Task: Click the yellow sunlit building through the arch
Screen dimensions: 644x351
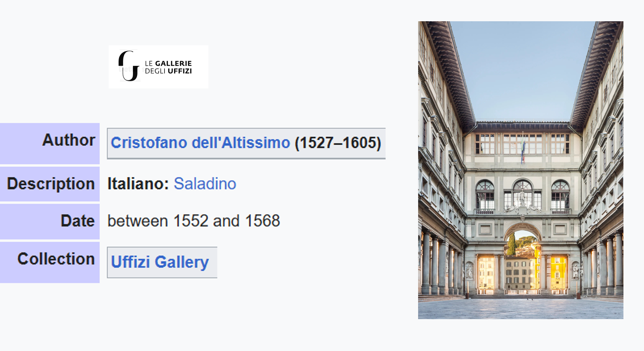Action: point(557,273)
